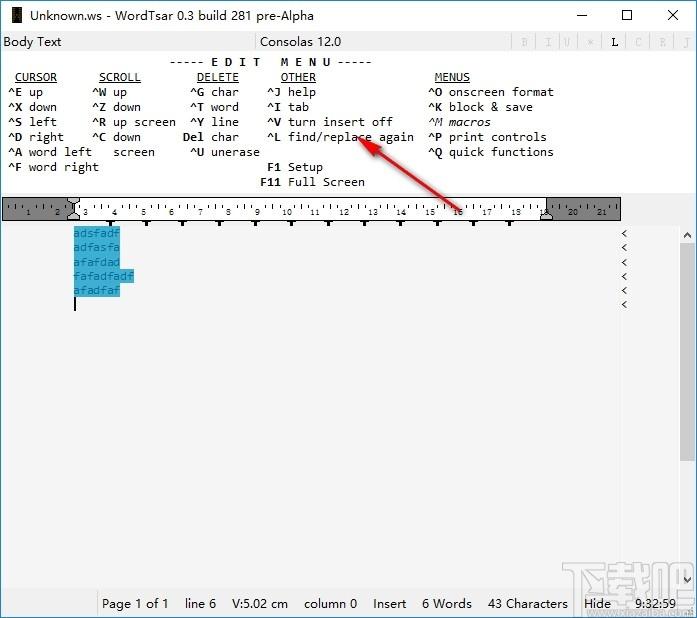Select Center alignment C button
Viewport: 697px width, 618px height.
(x=638, y=42)
